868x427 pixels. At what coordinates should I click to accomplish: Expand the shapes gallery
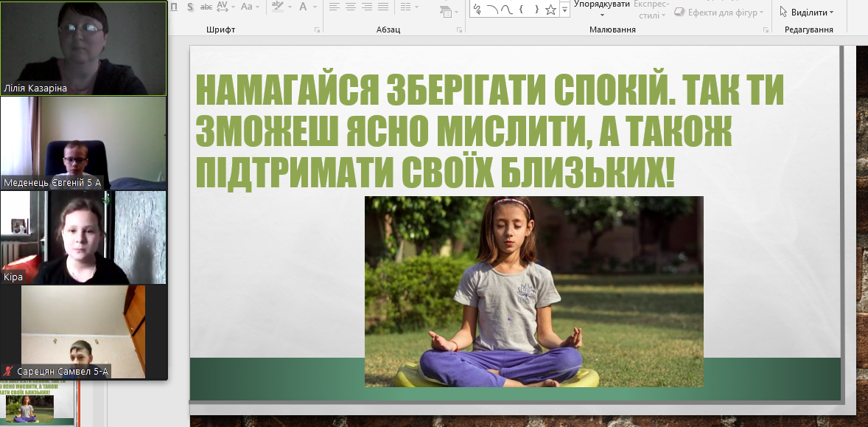click(x=564, y=10)
